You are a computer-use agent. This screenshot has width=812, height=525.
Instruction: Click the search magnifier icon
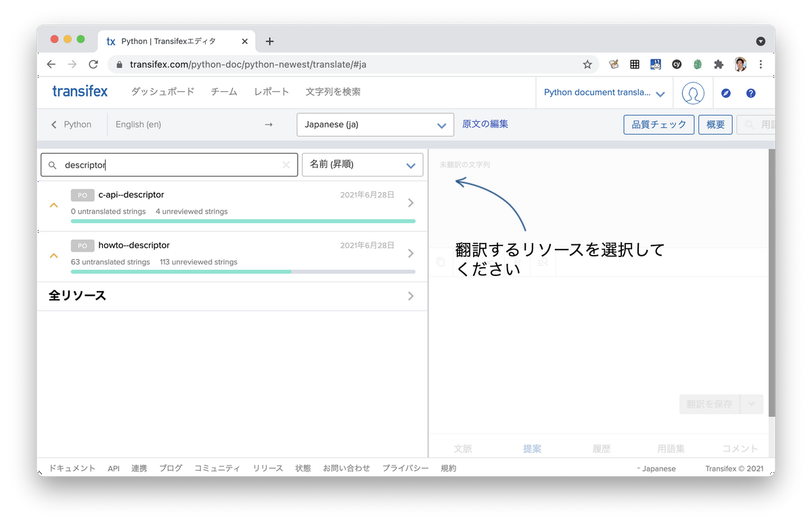(x=52, y=165)
